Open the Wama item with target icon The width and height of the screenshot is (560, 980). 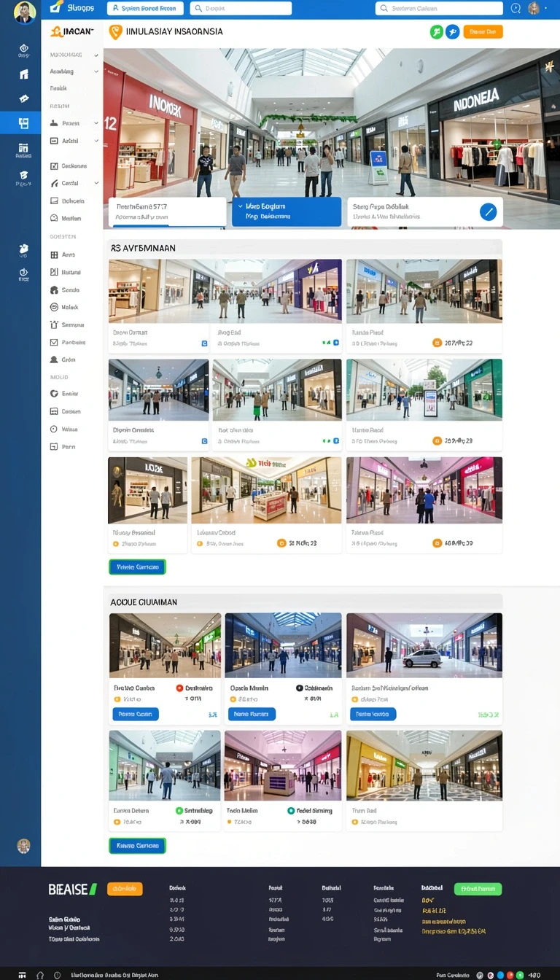(64, 429)
